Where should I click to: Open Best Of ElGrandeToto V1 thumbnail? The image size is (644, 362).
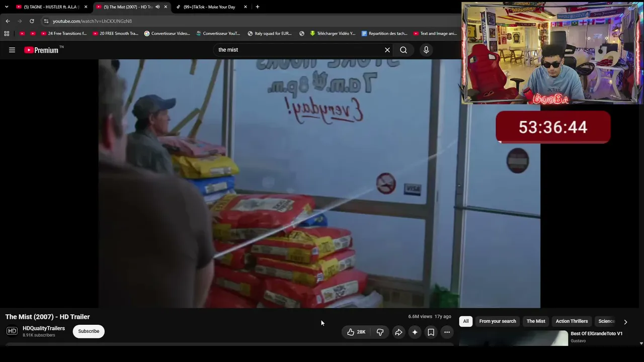(x=514, y=338)
